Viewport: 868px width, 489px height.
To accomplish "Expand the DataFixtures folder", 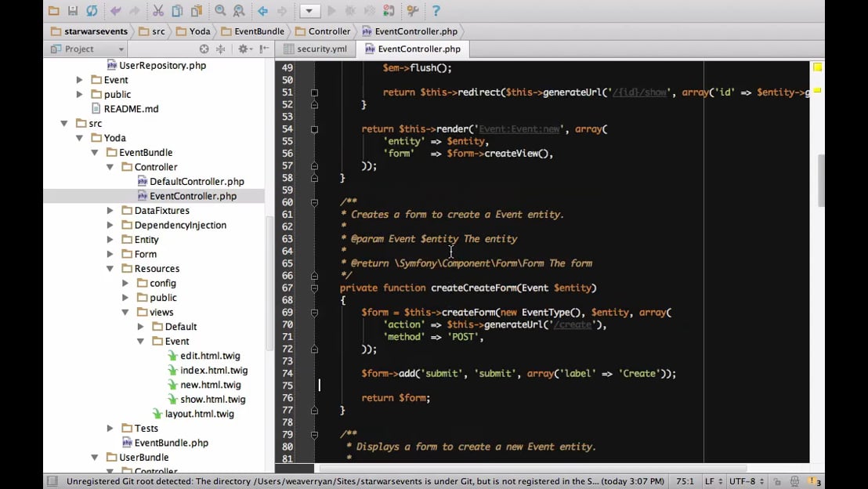I will point(110,211).
